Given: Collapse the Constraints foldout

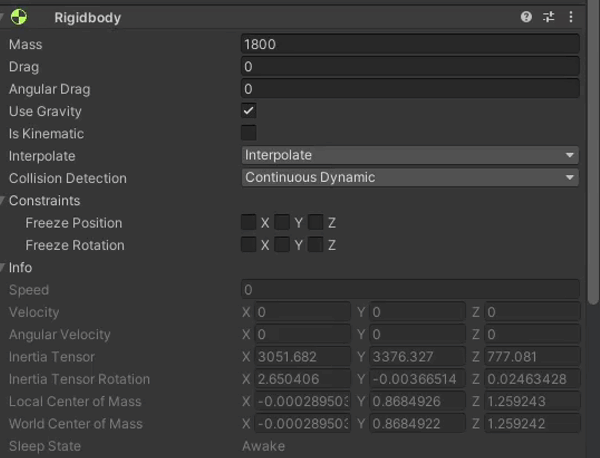Looking at the screenshot, I should [2, 200].
